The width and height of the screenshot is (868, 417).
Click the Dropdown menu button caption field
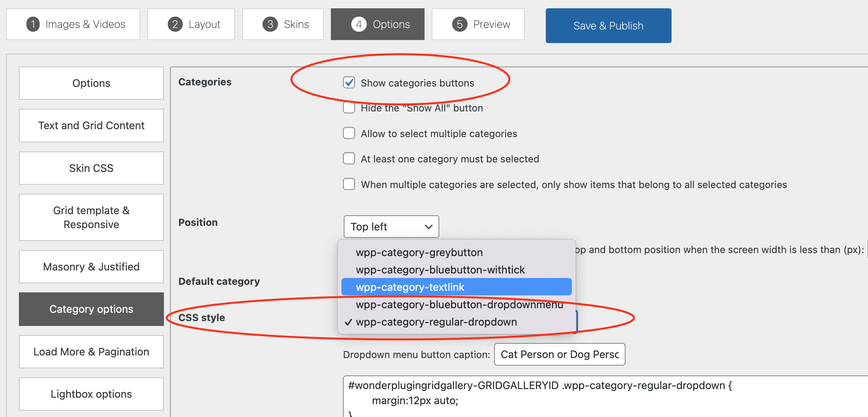point(559,354)
